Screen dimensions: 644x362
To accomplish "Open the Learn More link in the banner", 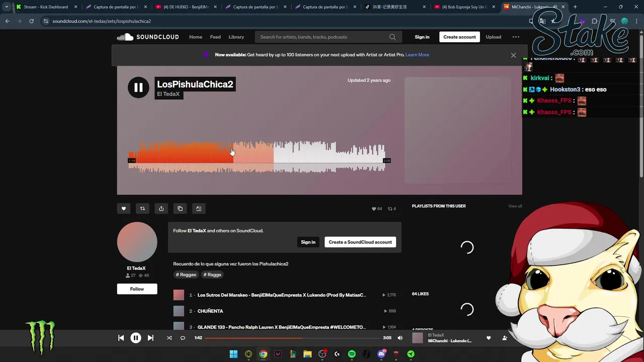I will (x=417, y=55).
